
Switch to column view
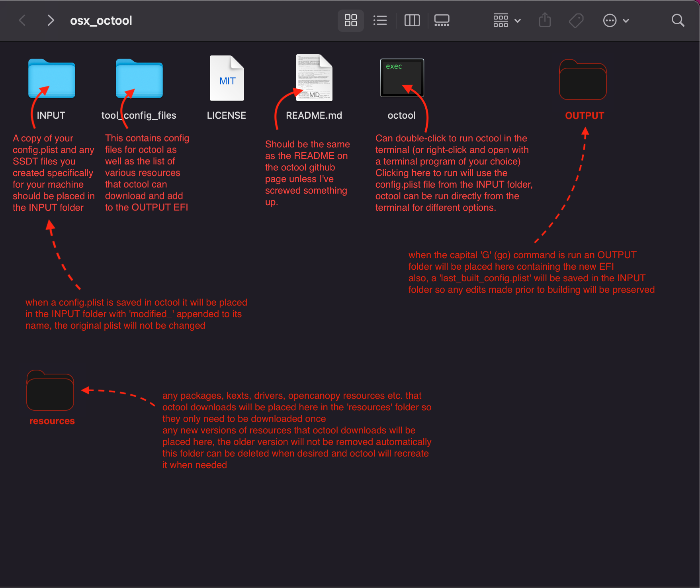[x=412, y=20]
